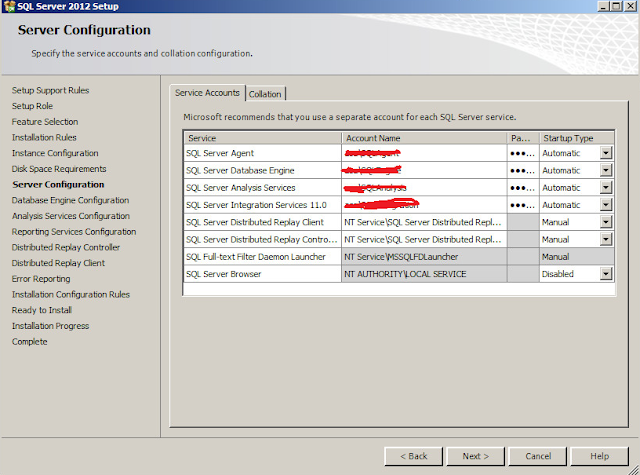The height and width of the screenshot is (475, 640).
Task: Click Ready to Install step
Action: click(x=42, y=310)
